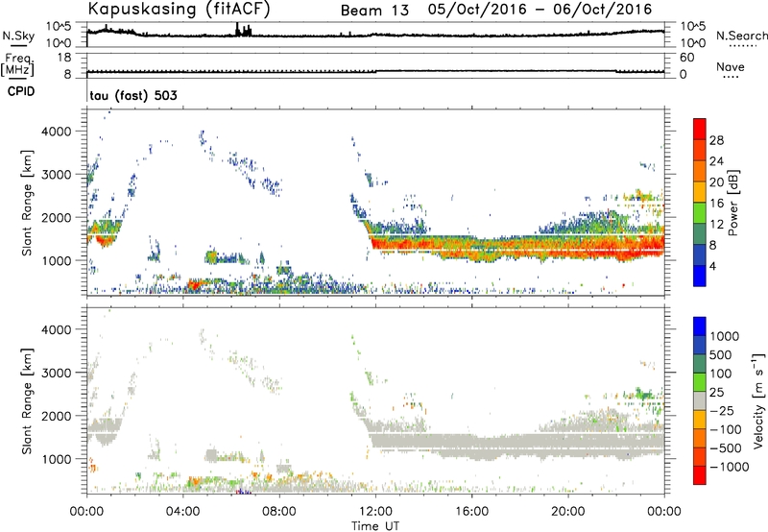The height and width of the screenshot is (532, 768).
Task: Click the Time UT axis label
Action: pos(375,526)
